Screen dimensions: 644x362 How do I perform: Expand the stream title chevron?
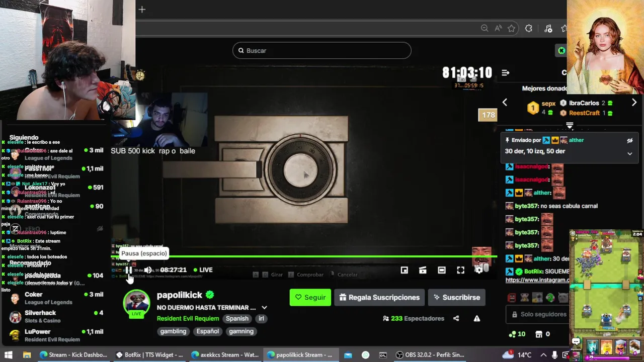click(x=264, y=308)
